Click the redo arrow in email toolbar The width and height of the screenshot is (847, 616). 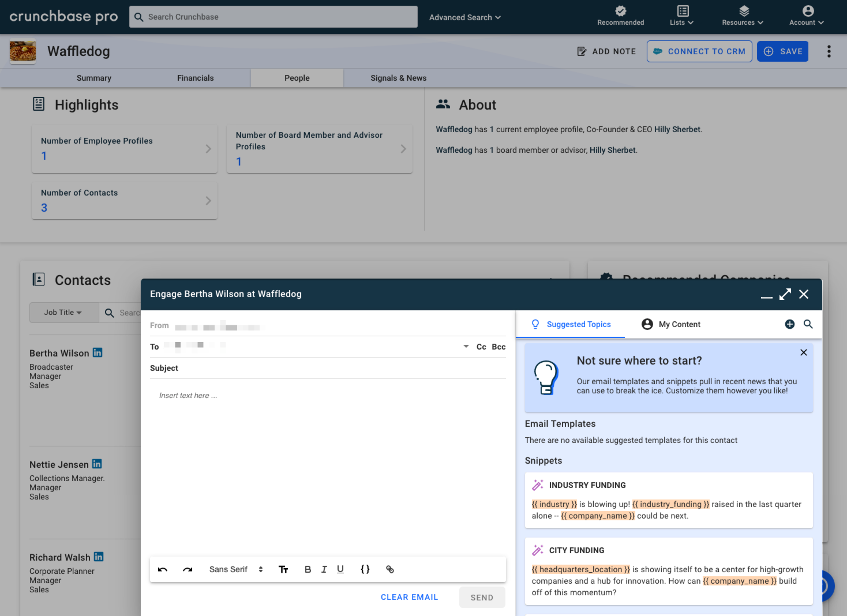coord(188,569)
